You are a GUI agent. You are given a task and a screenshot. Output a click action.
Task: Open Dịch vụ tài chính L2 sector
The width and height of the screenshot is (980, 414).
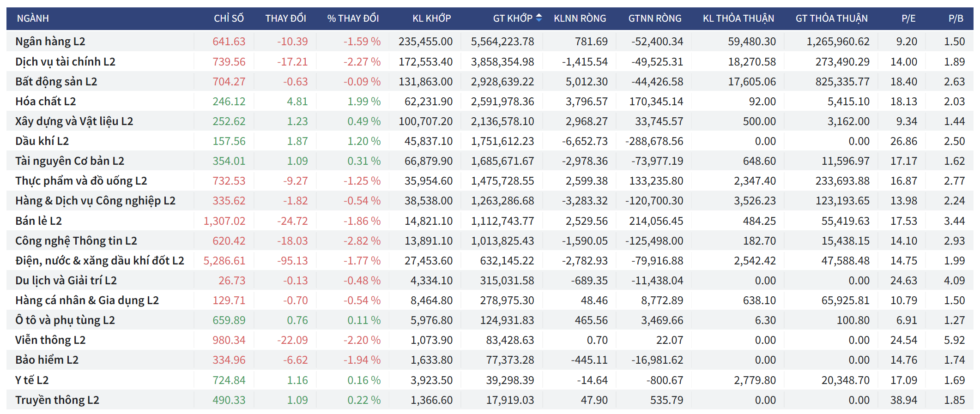click(65, 62)
